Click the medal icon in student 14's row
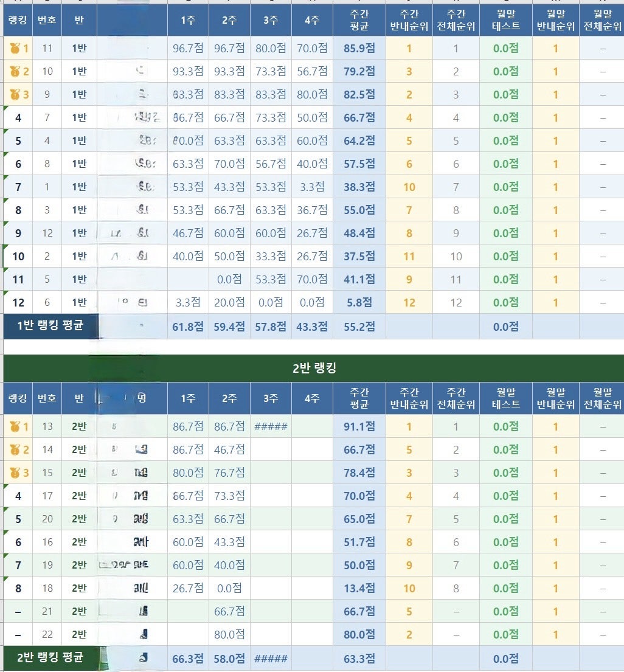 point(15,449)
